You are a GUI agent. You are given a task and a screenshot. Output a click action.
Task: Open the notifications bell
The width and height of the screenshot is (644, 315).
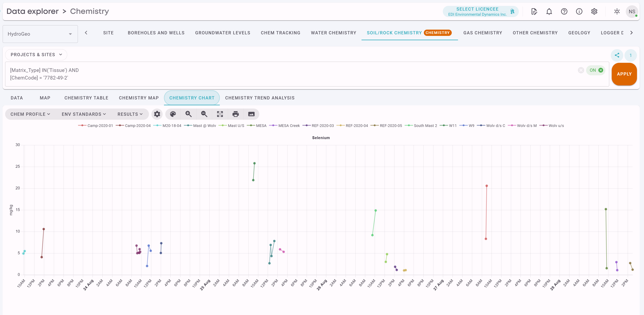click(549, 12)
